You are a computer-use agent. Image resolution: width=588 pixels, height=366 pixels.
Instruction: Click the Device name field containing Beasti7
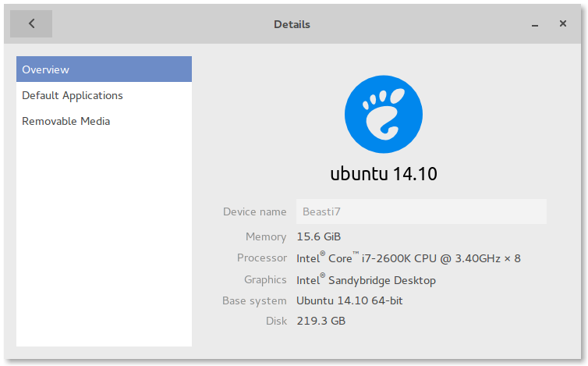[420, 211]
